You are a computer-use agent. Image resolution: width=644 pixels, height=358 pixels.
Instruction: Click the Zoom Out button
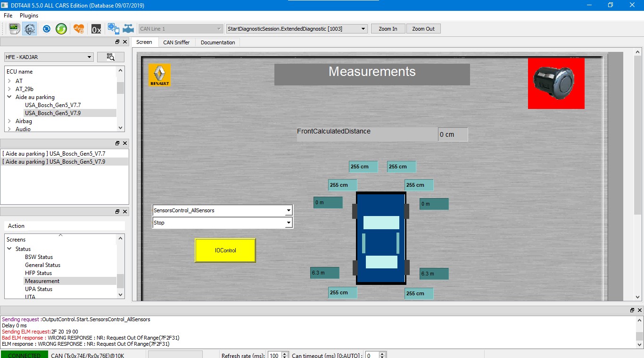(x=423, y=29)
